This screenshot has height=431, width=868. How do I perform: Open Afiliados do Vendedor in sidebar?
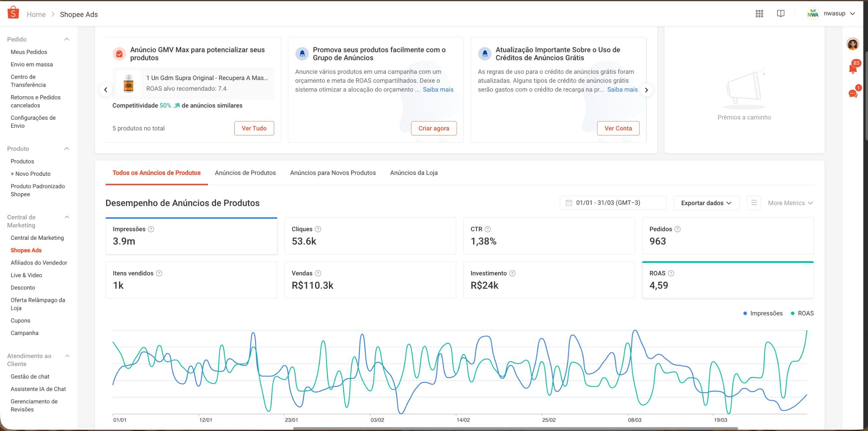point(39,263)
